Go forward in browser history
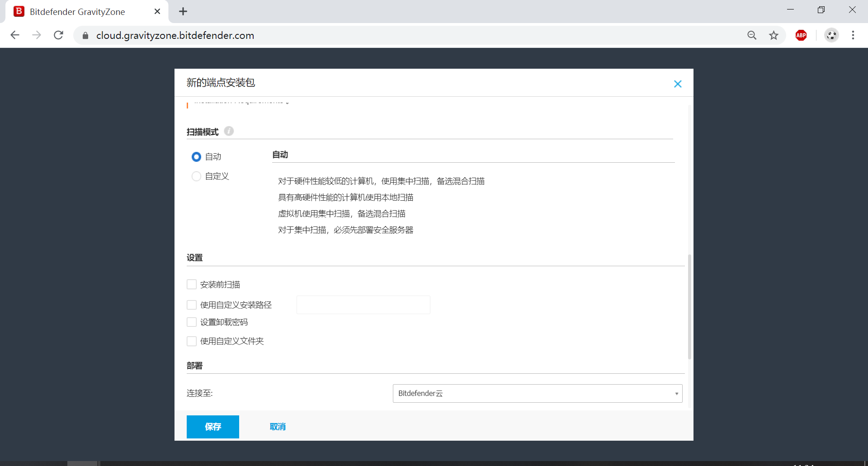 click(37, 35)
